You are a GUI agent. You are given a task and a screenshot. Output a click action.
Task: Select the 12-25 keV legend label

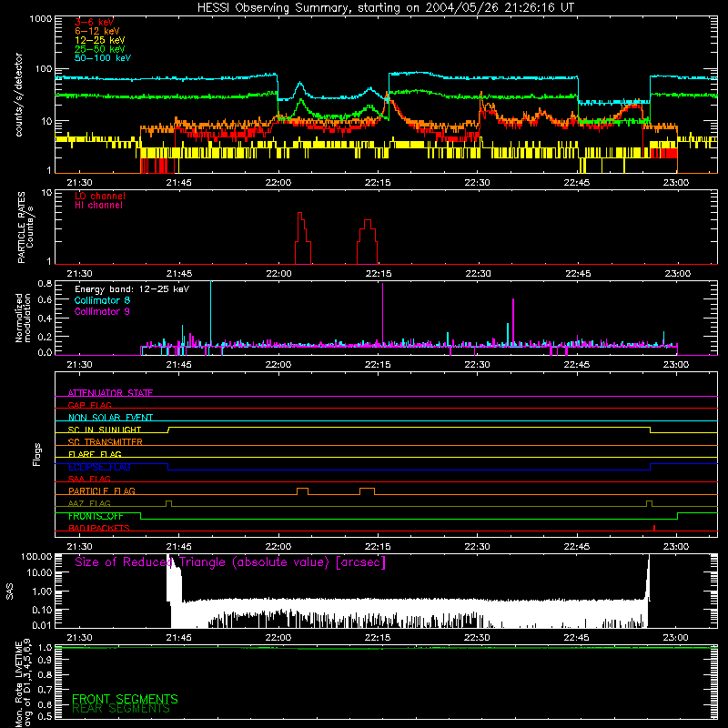tap(100, 40)
